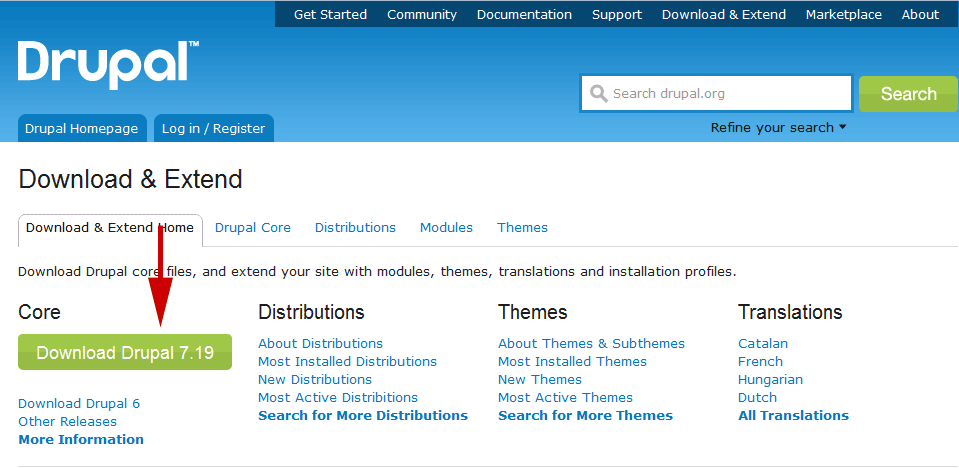
Task: Click the Download Drupal 7.19 button
Action: click(x=125, y=352)
